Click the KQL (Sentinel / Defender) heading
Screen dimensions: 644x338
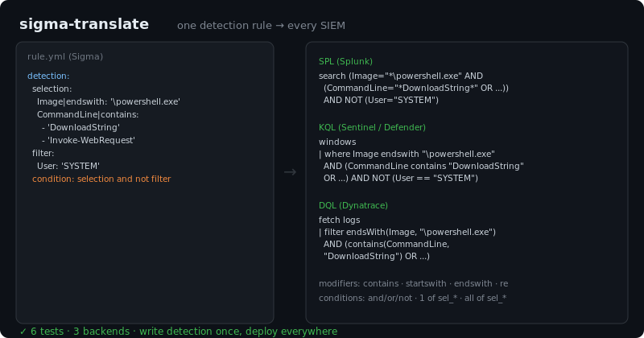pyautogui.click(x=372, y=128)
